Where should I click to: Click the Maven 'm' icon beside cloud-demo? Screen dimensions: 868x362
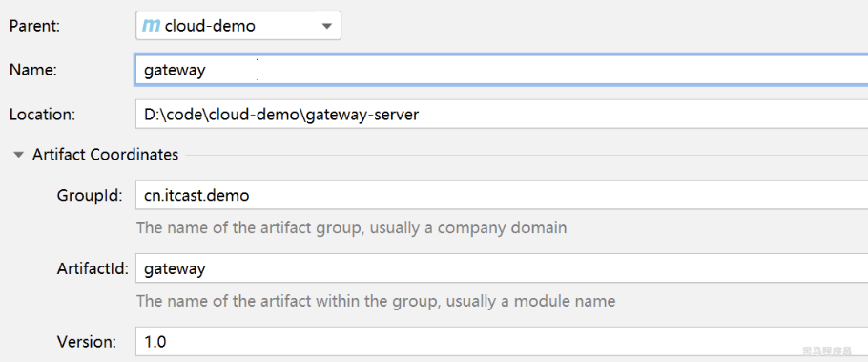[x=151, y=26]
